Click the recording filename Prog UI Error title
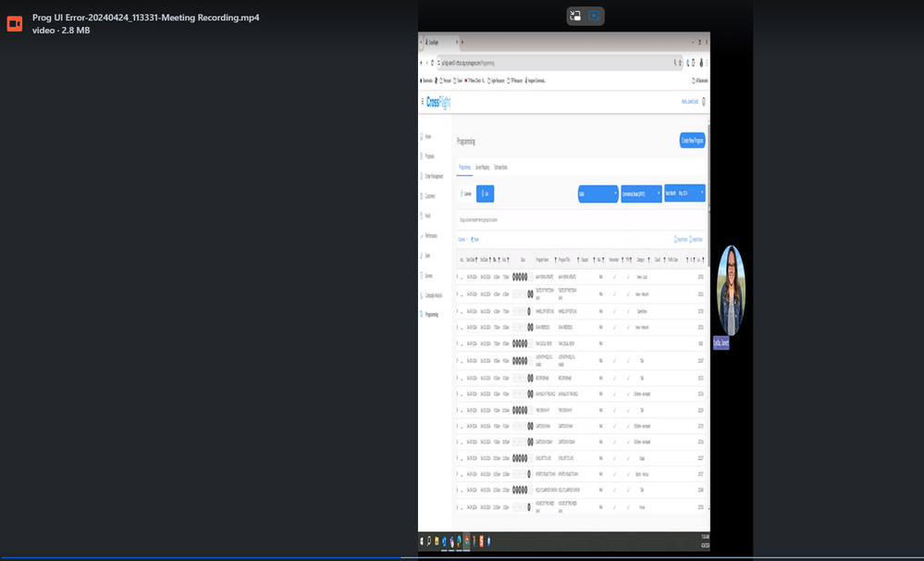The image size is (924, 561). click(145, 18)
